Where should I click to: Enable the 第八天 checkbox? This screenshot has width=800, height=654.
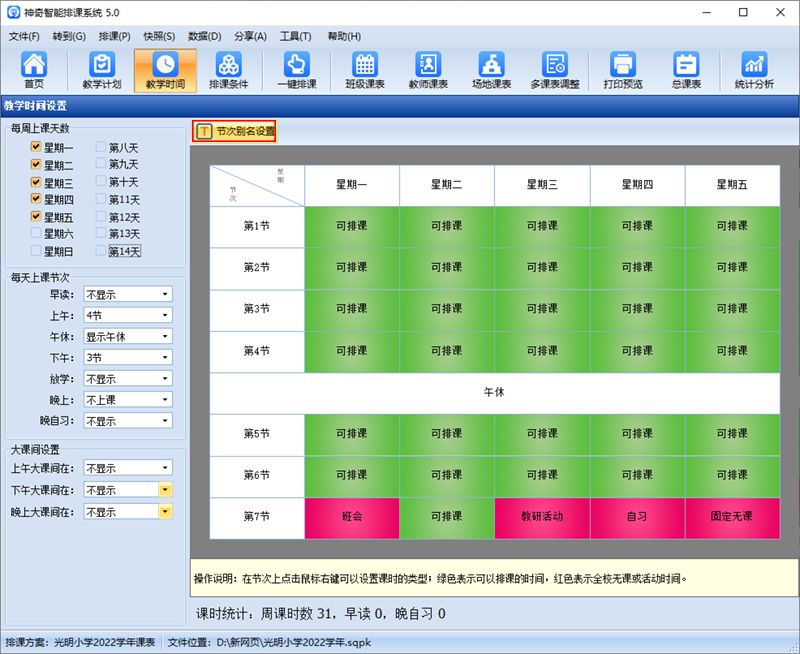click(x=101, y=147)
